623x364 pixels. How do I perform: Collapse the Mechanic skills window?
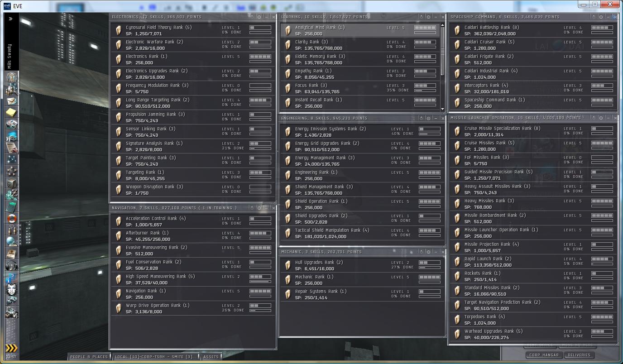(x=436, y=252)
